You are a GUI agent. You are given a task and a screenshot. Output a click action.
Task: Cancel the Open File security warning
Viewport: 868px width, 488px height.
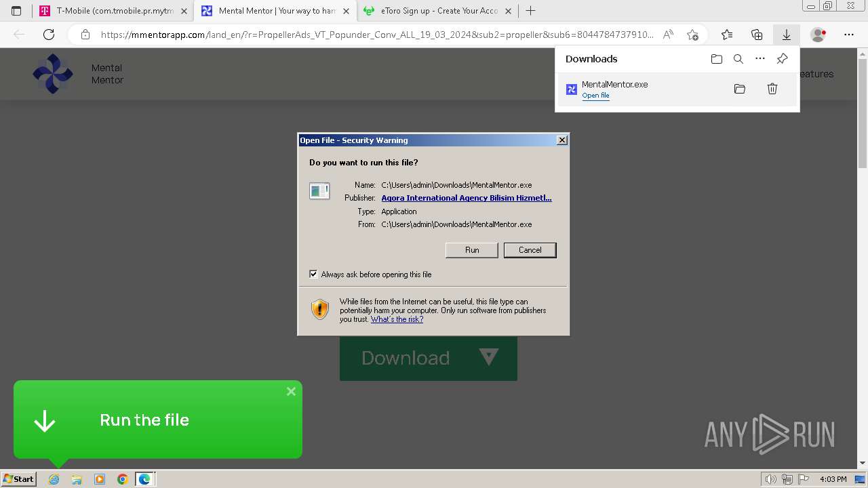(x=530, y=250)
